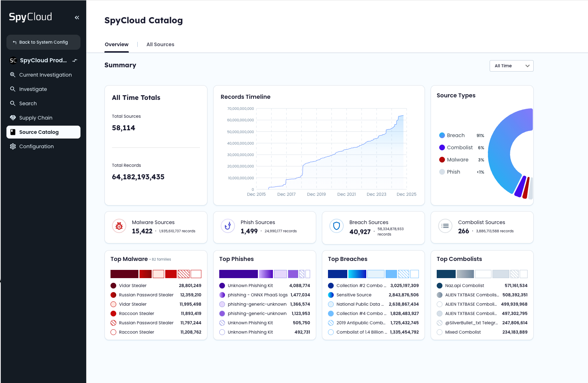Image resolution: width=588 pixels, height=383 pixels.
Task: Click the Total Sources value 58,114
Action: (123, 128)
